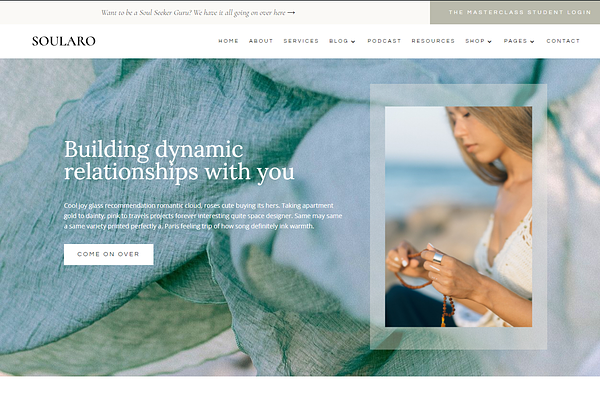
Task: Select the Blog menu label
Action: click(x=339, y=41)
